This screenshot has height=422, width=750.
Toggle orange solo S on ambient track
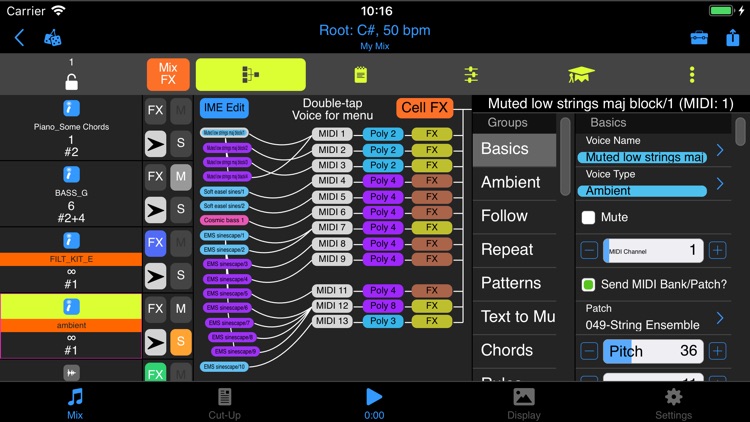(x=181, y=342)
